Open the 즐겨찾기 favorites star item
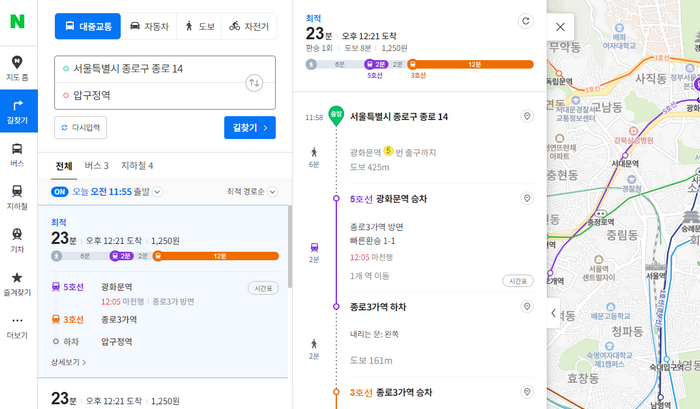Viewport: 700px width, 409px height. (17, 284)
